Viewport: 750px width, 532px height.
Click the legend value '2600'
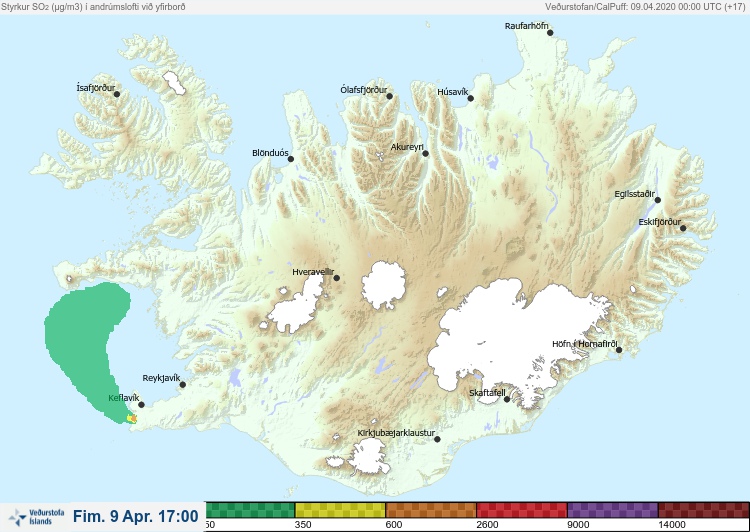(487, 525)
